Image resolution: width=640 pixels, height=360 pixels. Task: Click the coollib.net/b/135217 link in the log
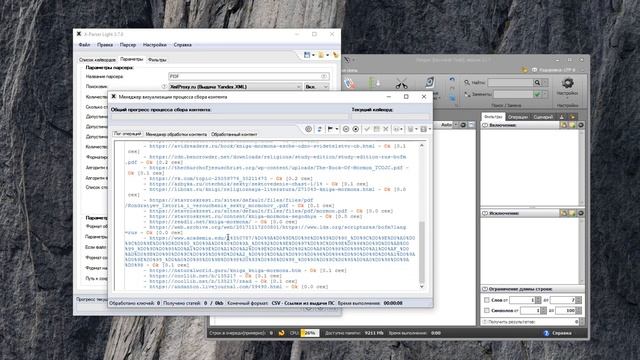point(193,276)
